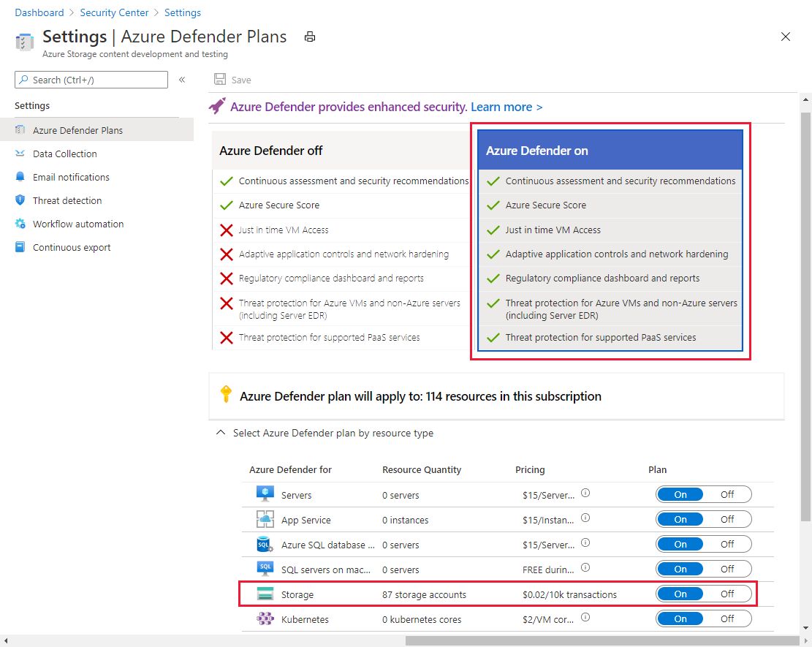Open Data Collection settings
This screenshot has width=812, height=647.
tap(64, 154)
